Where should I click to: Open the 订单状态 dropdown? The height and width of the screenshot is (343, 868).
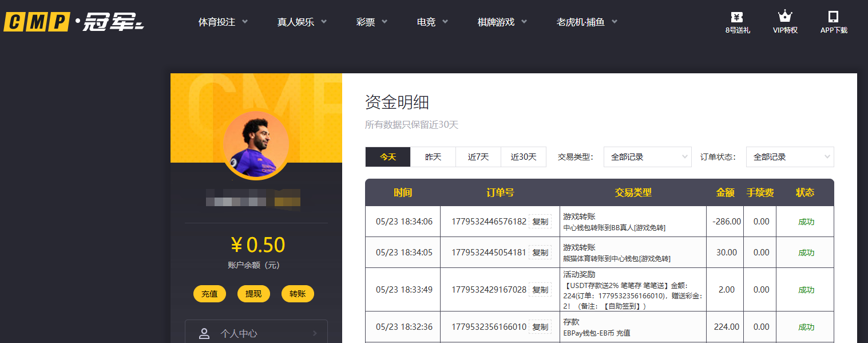tap(790, 157)
